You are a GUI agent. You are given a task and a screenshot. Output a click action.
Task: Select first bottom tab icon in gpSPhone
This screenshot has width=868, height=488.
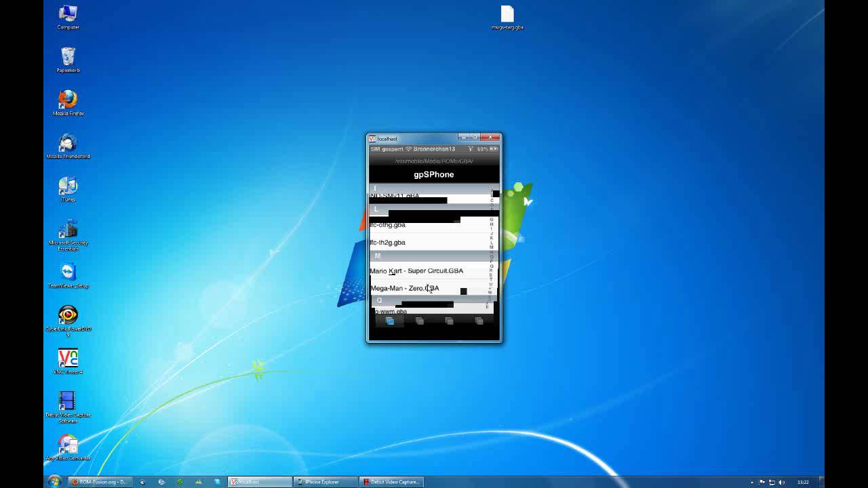[390, 321]
